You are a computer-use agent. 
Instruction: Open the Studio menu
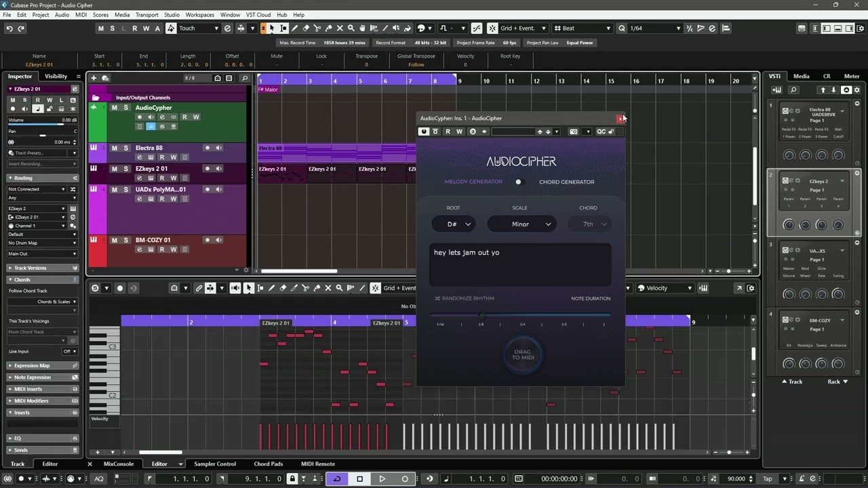[172, 15]
